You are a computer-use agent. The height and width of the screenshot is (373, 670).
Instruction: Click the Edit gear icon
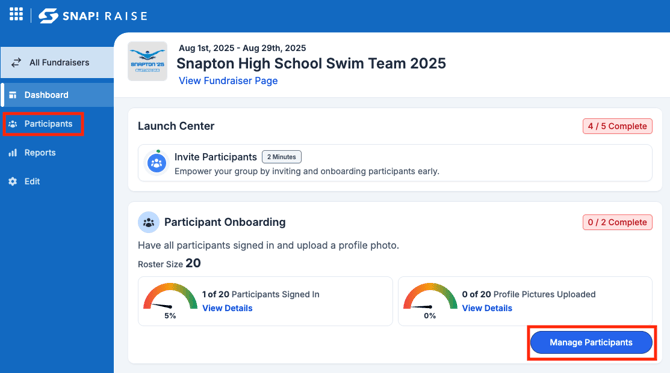[x=13, y=181]
